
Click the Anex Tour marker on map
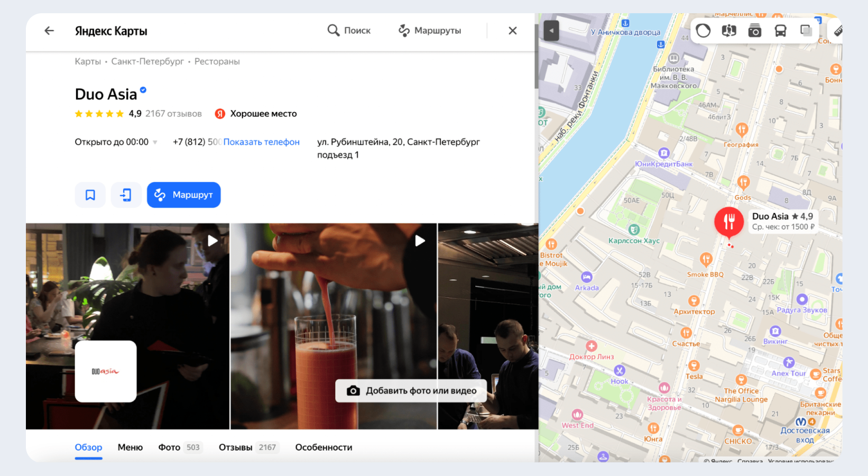click(789, 362)
